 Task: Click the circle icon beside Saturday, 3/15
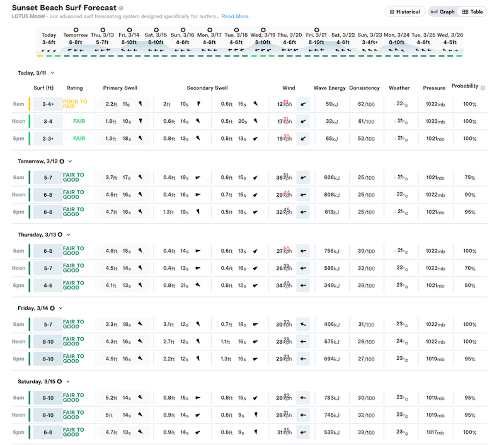pyautogui.click(x=59, y=382)
